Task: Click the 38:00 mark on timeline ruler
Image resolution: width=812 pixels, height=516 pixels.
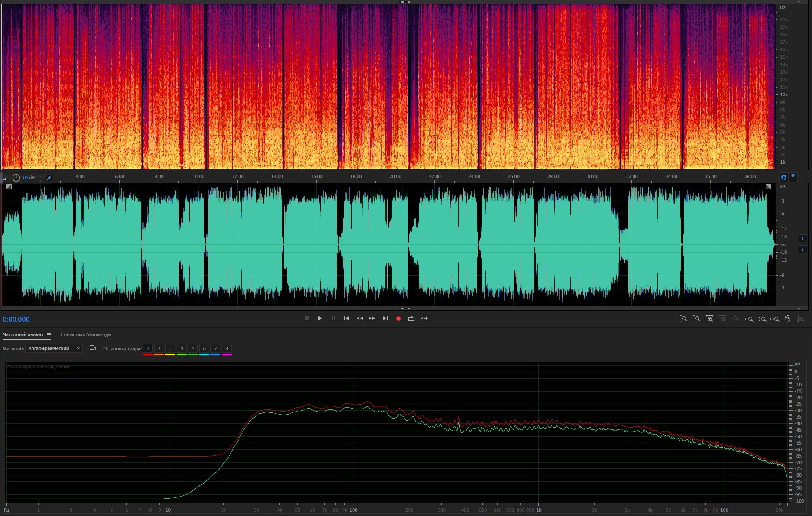Action: pyautogui.click(x=750, y=176)
